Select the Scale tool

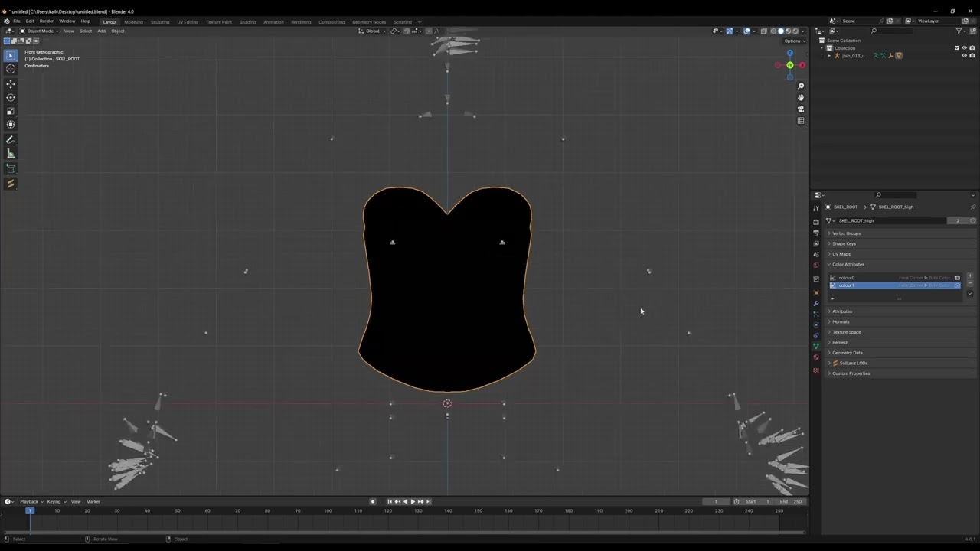[x=11, y=111]
